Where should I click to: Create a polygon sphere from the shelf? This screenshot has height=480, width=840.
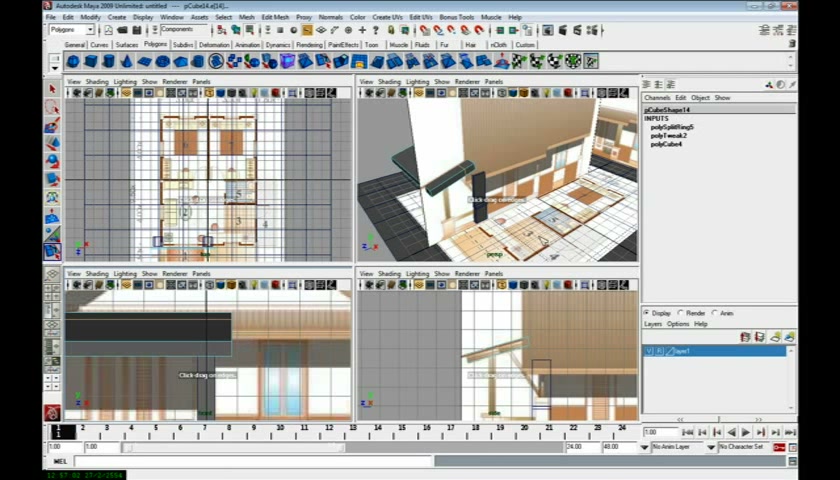[73, 62]
